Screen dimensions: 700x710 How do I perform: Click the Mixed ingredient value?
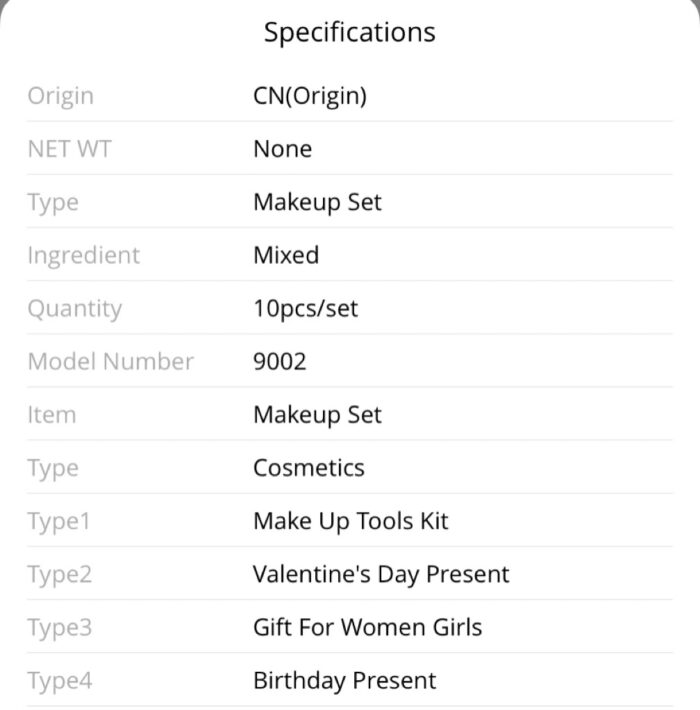286,255
